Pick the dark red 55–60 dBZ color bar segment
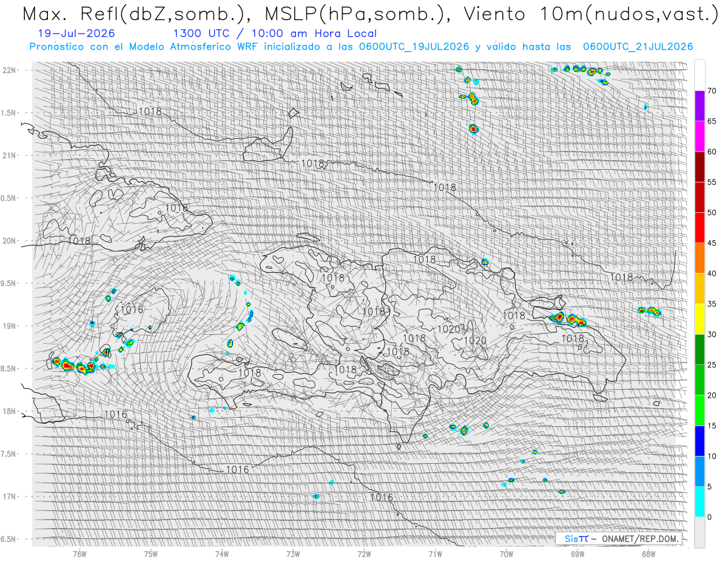This screenshot has height=562, width=728. 699,167
